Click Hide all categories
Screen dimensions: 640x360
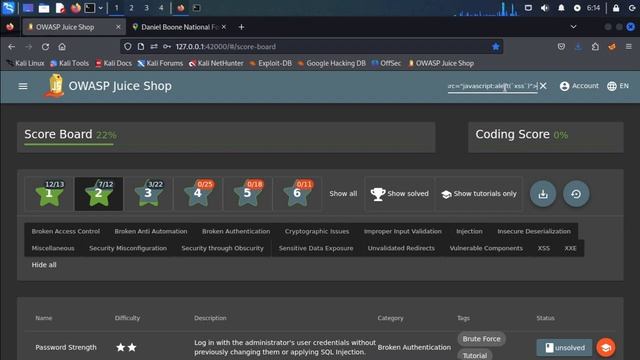tap(44, 265)
